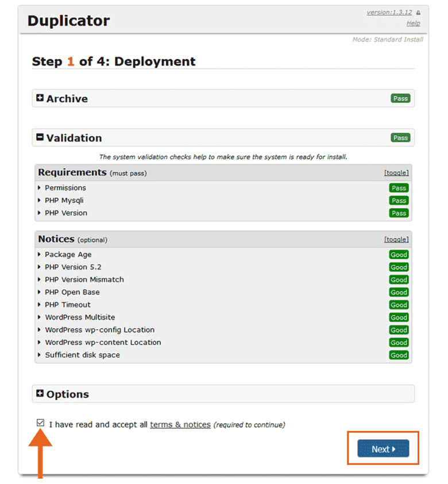The width and height of the screenshot is (448, 484).
Task: Click the Next button
Action: [383, 448]
